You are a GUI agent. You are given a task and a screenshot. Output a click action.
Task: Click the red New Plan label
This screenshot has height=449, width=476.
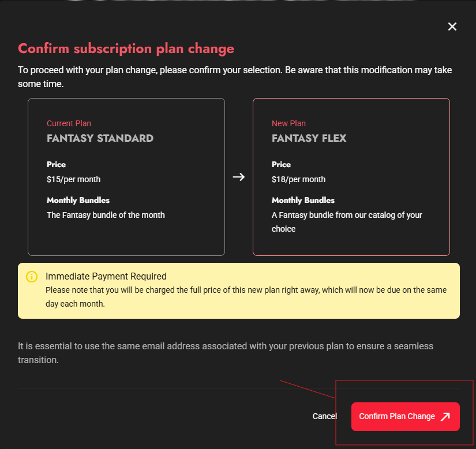click(288, 123)
